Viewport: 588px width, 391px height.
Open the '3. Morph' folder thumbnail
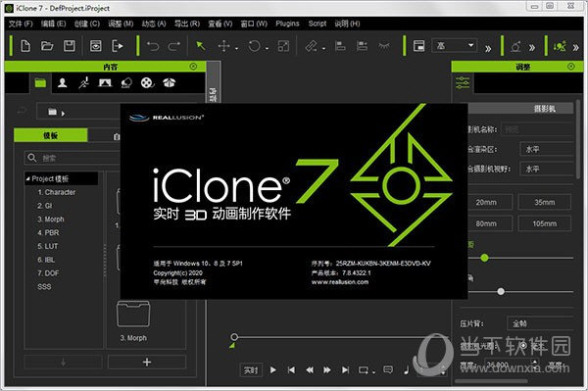133,315
